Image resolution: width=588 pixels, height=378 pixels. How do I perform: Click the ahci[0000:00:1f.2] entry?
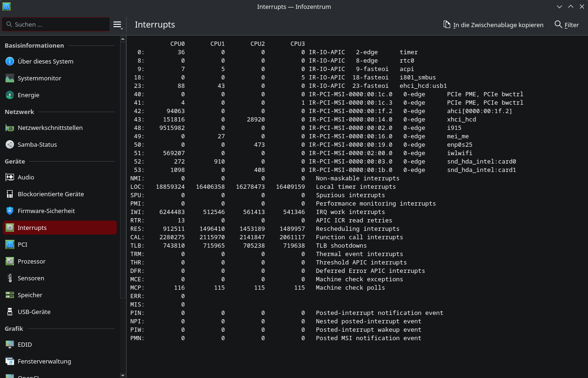(480, 111)
